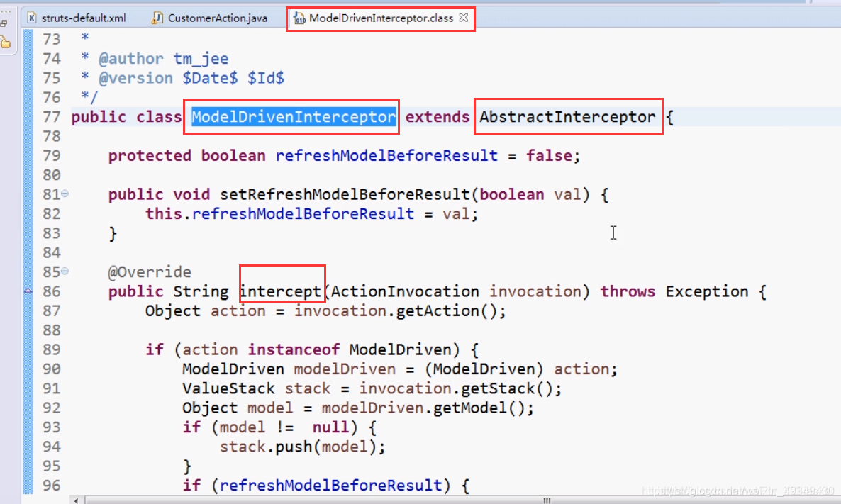Click 'throws' keyword on line 86
This screenshot has height=504, width=841.
(628, 291)
